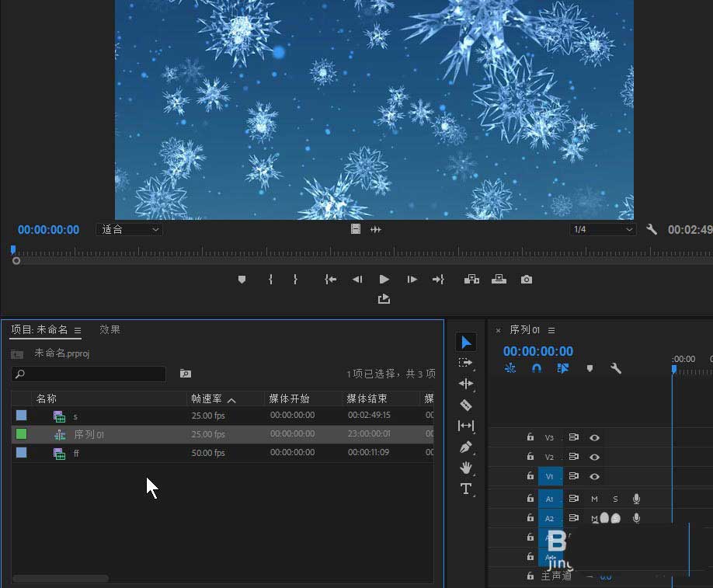Toggle sync lock on V3 track
The width and height of the screenshot is (713, 588).
coord(573,437)
